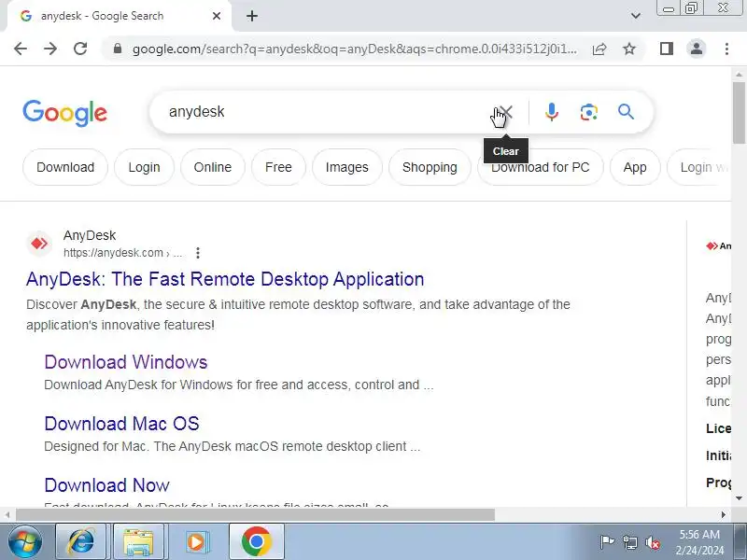Open AnyDesk: The Fast Remote Desktop Application
The image size is (747, 560).
(x=225, y=279)
